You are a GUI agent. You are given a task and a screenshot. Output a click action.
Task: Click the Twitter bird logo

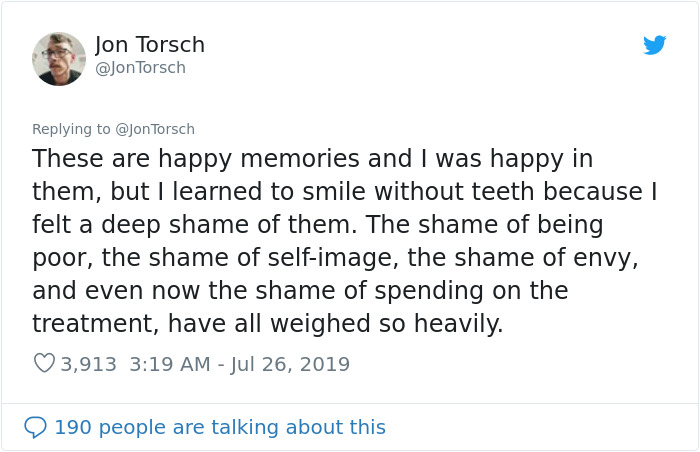654,45
